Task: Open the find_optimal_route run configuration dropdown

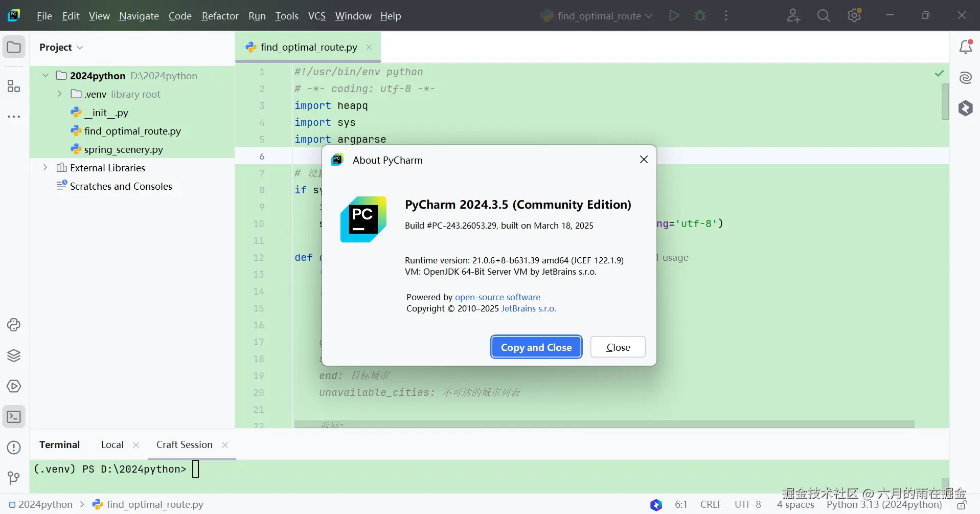Action: [597, 16]
